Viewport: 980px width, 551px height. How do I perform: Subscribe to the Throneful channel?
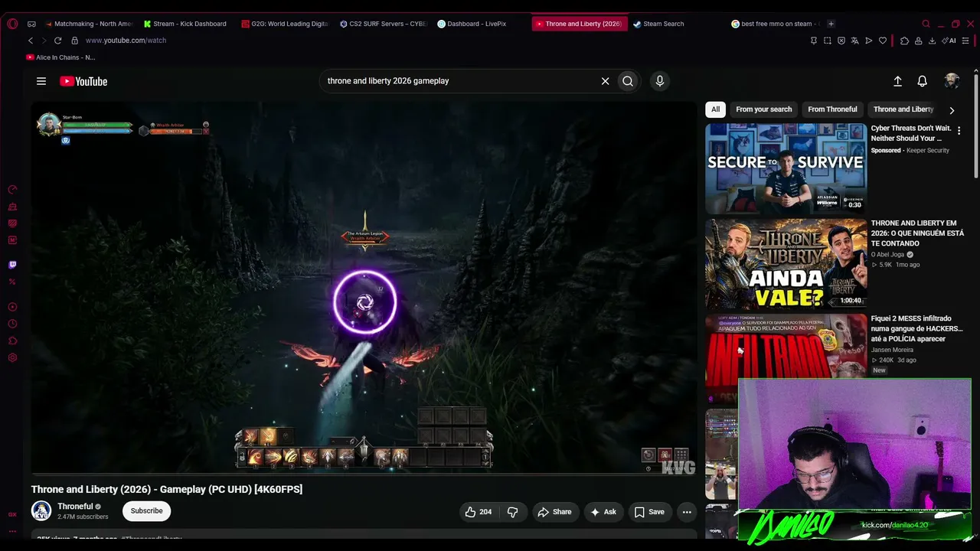pos(146,511)
